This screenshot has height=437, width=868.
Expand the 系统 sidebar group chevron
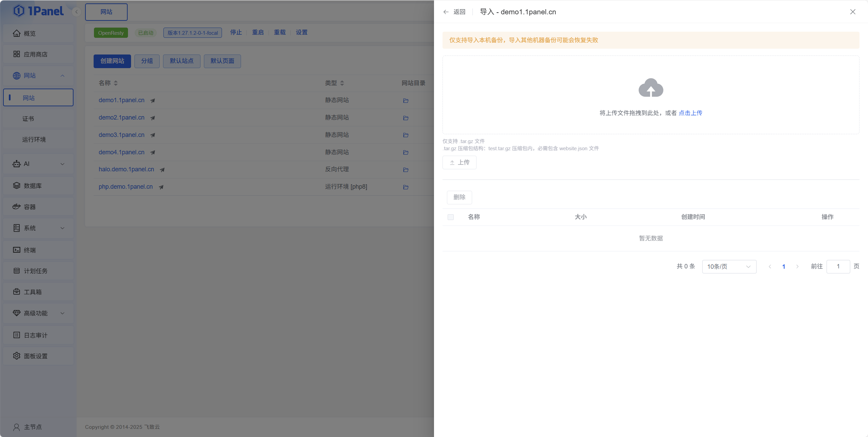(62, 228)
